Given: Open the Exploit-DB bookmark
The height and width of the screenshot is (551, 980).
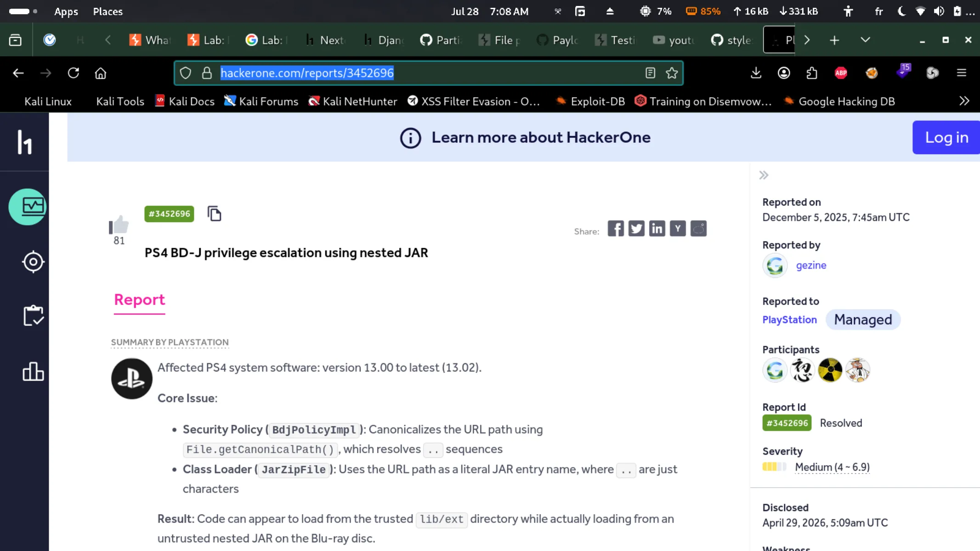Looking at the screenshot, I should tap(590, 101).
